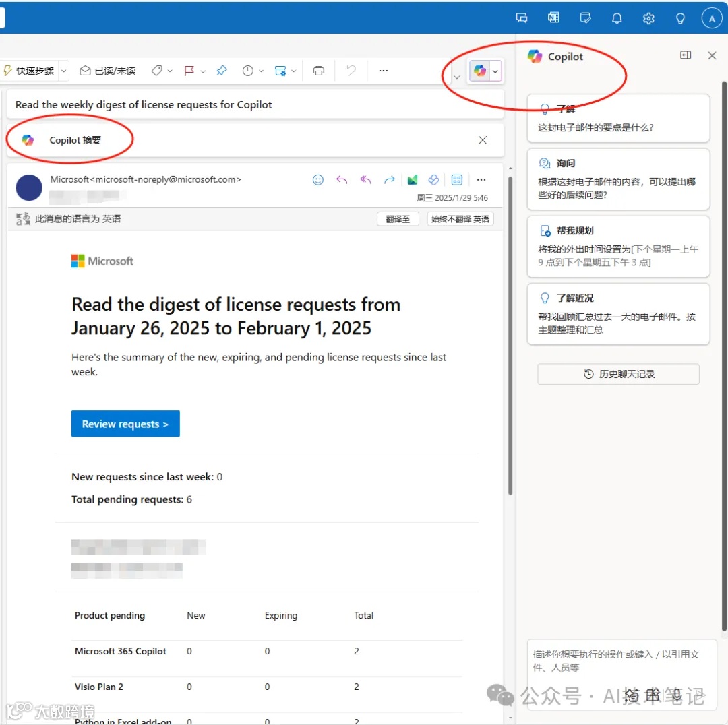This screenshot has width=728, height=725.
Task: Click 'New requests since last week: 0' text
Action: tap(147, 477)
